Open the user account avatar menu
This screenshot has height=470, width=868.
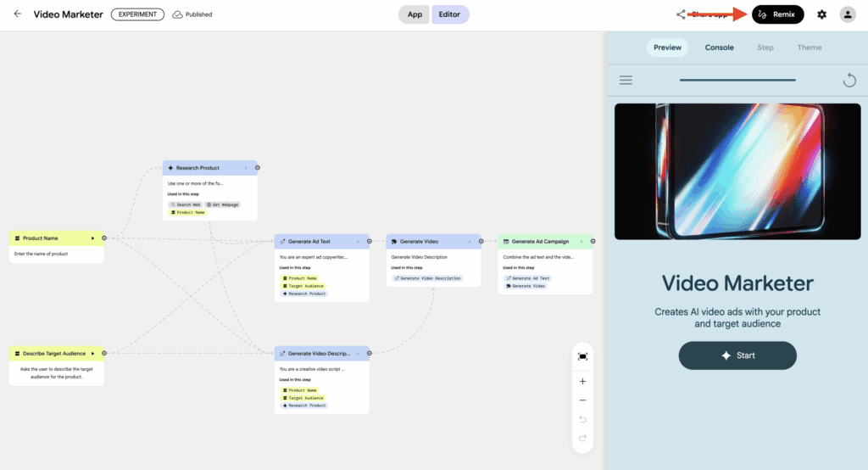848,14
